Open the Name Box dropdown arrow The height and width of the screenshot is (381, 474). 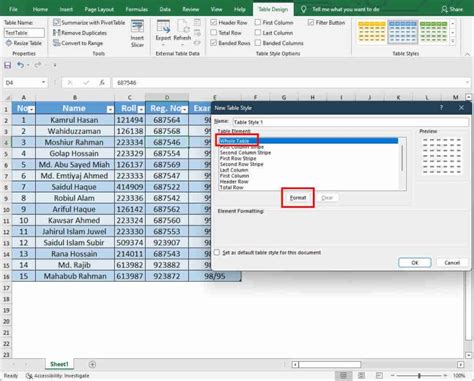[x=43, y=82]
